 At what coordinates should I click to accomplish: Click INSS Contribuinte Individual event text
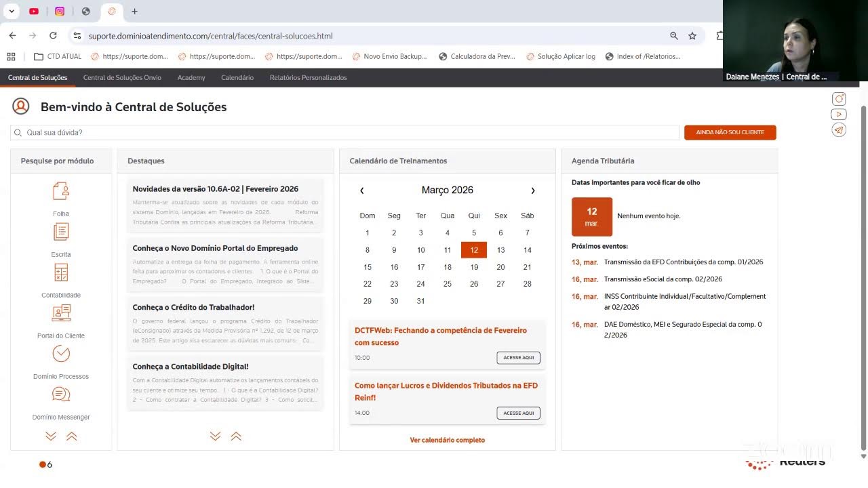pos(685,302)
